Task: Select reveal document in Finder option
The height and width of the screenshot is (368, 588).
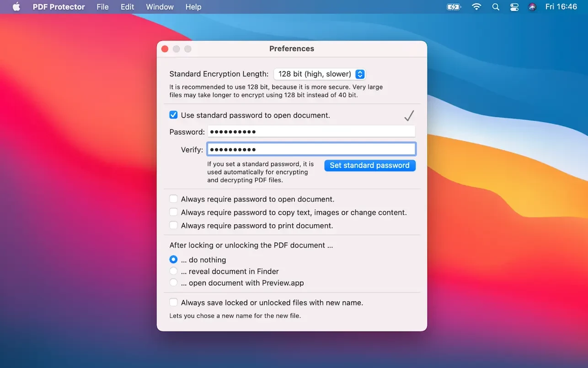Action: tap(174, 271)
